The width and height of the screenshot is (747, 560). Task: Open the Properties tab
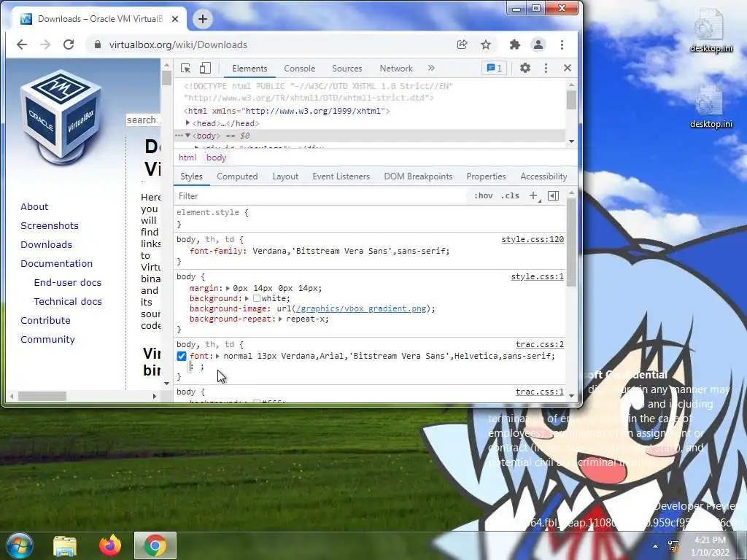(x=486, y=176)
